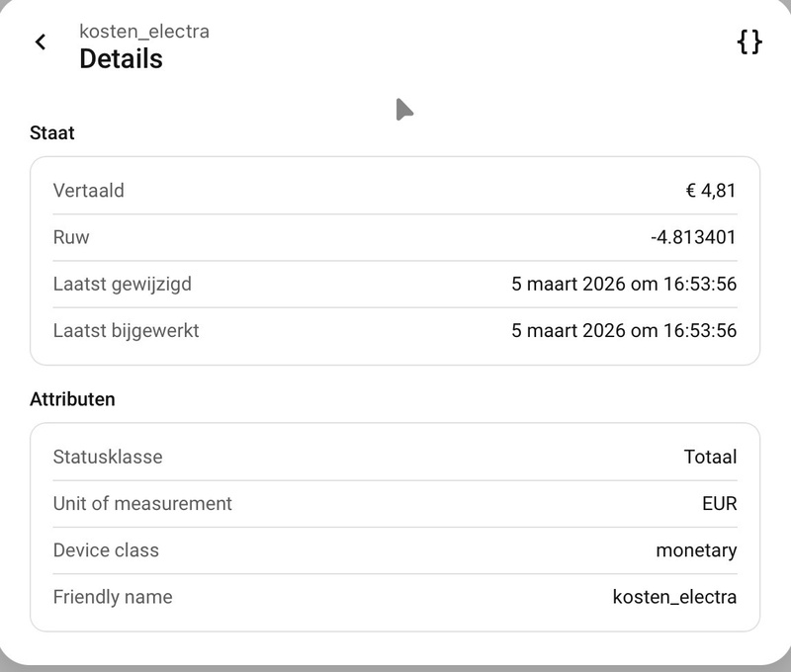Click the Statusklasse value Totaal
This screenshot has width=791, height=672.
click(x=710, y=458)
